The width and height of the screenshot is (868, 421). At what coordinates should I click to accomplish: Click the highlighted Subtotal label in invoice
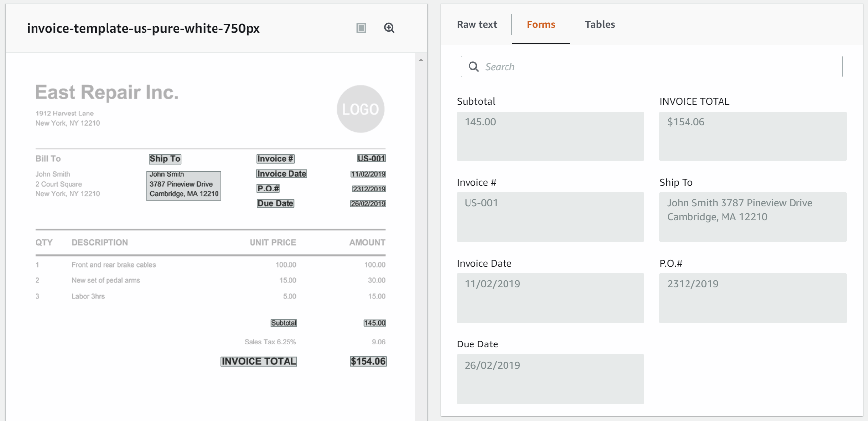[x=284, y=323]
